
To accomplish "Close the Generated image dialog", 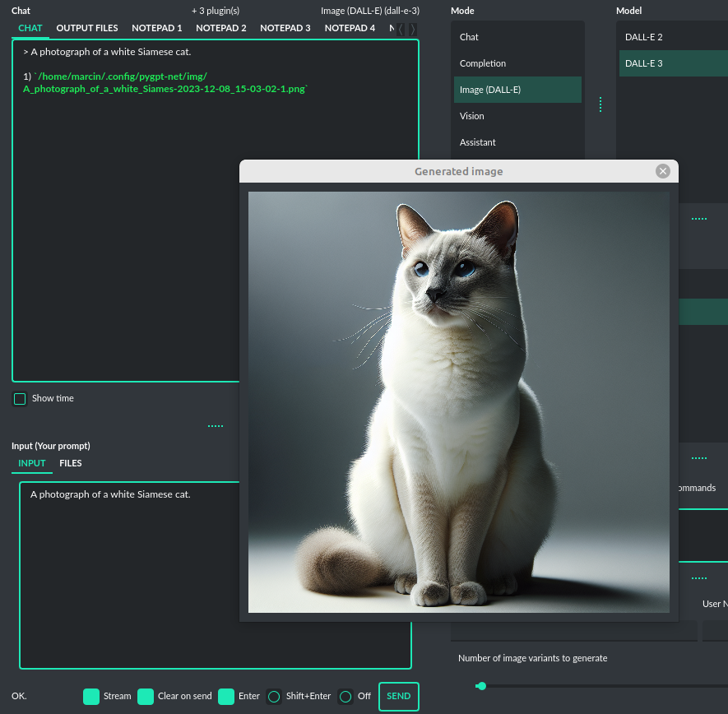I will 662,171.
